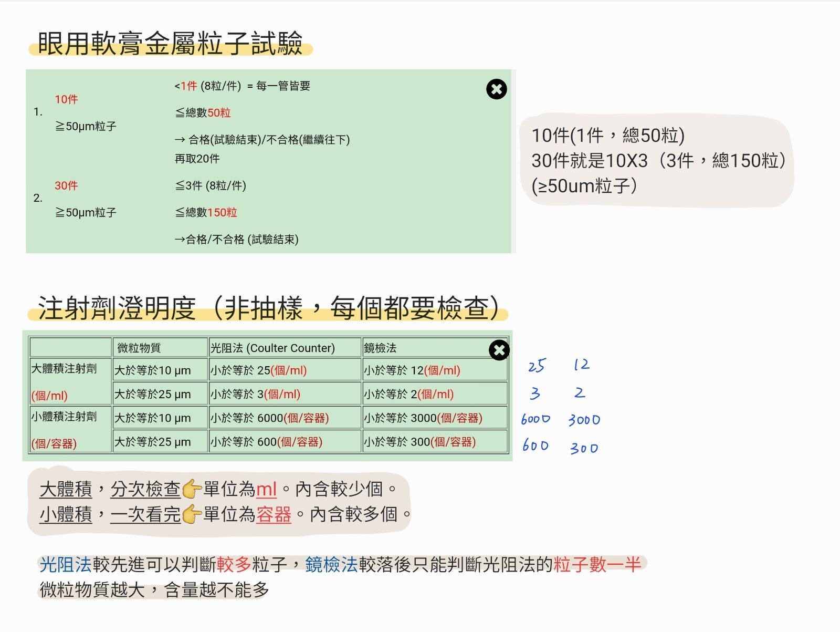Click the line 微粒物質越大，含量越不能多
The image size is (840, 632).
point(154,590)
